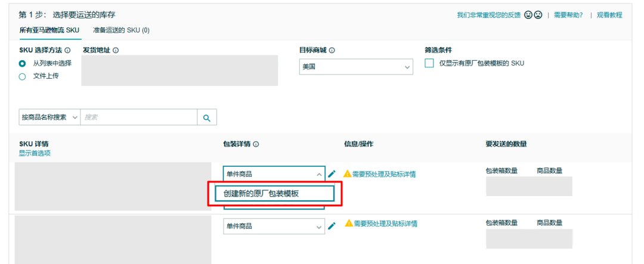Select the 文件上传 radio option

tap(23, 76)
